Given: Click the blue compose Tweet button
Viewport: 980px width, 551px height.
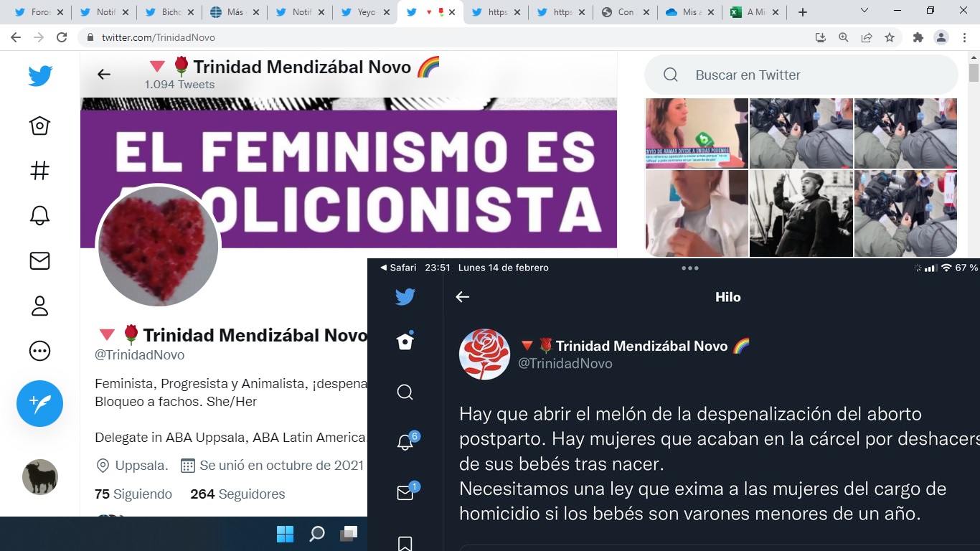Looking at the screenshot, I should (39, 403).
